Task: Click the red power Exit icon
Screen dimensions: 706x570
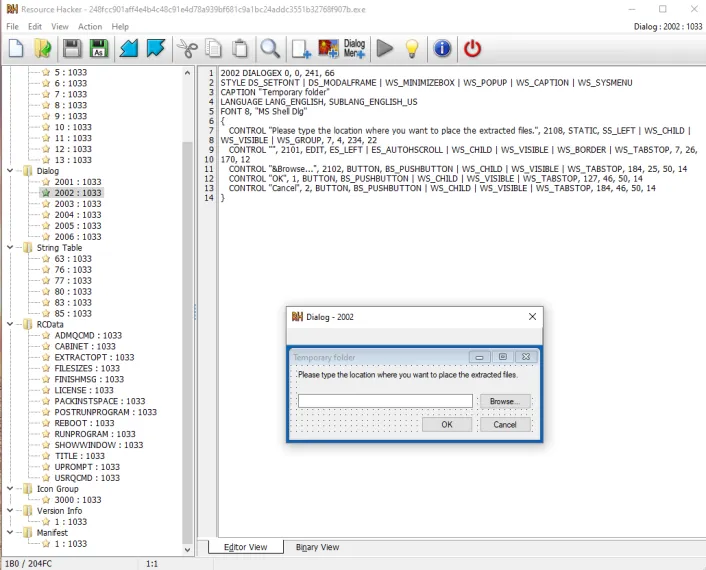Action: pyautogui.click(x=472, y=48)
